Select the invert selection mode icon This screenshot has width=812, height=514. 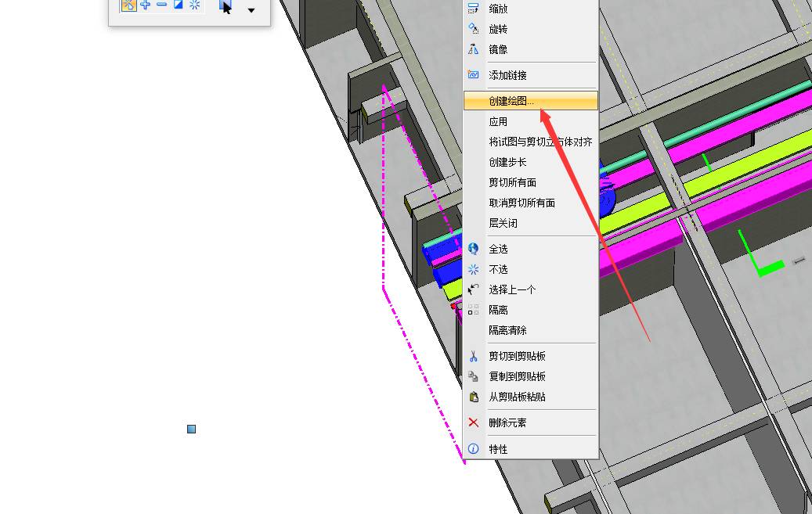(x=178, y=5)
